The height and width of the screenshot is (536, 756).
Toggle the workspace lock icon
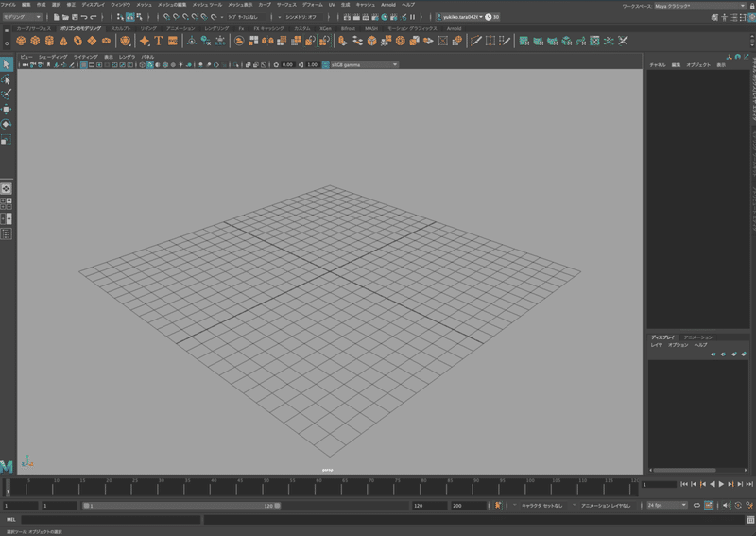[x=751, y=6]
